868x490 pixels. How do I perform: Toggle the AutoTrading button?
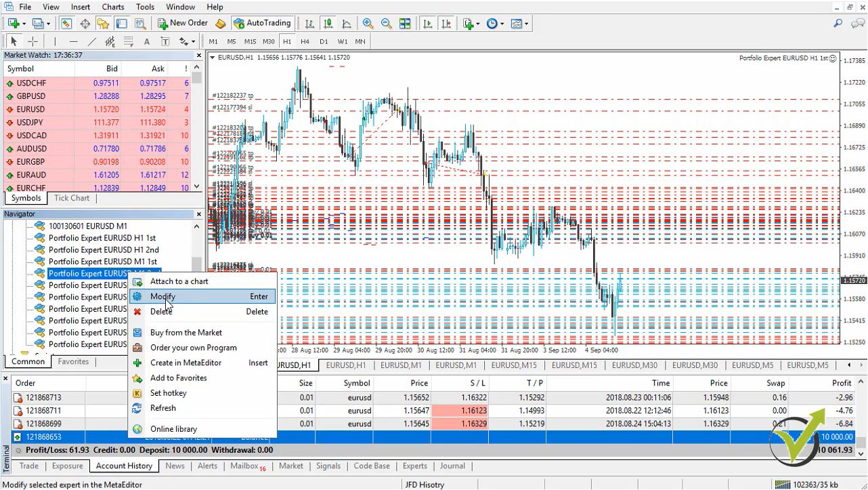(x=262, y=23)
